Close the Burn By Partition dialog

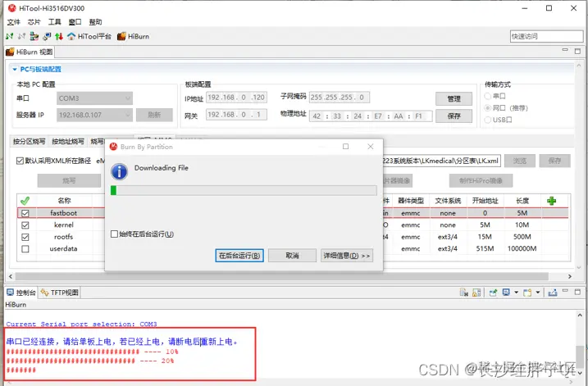pyautogui.click(x=371, y=147)
